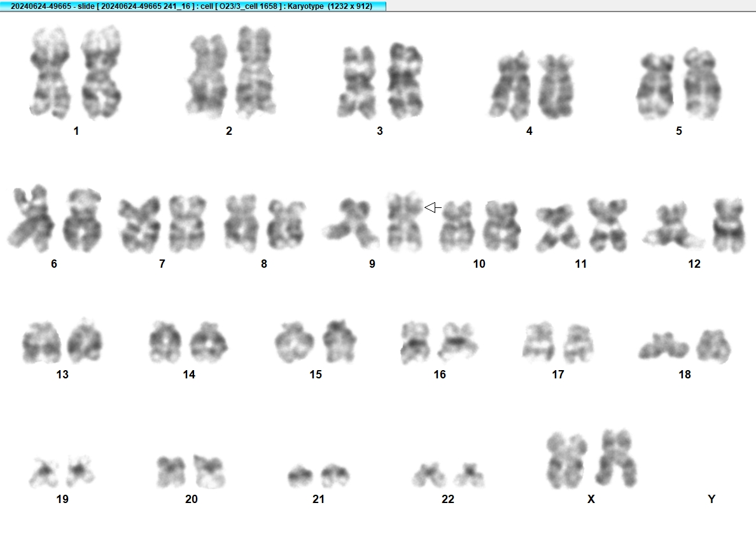Select the right chromosome 9 beside the arrow
756x538 pixels.
click(x=405, y=222)
